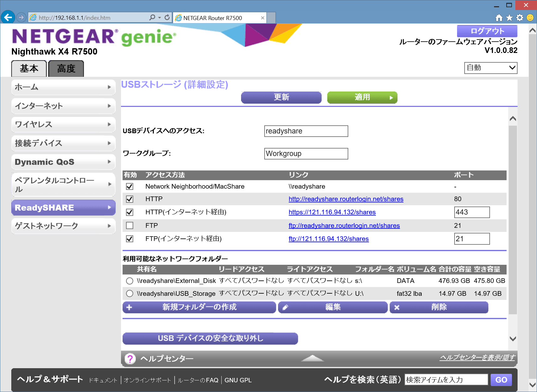Viewport: 537px width, 392px height.
Task: Open the browser home icon
Action: [x=499, y=18]
